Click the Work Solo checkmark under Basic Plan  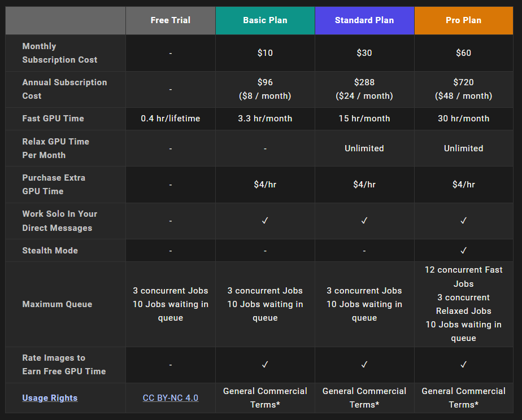click(265, 221)
